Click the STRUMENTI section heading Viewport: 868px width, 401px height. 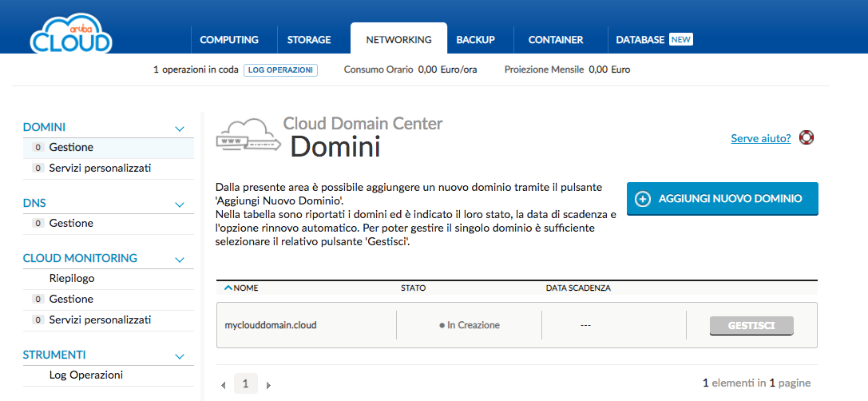coord(54,355)
